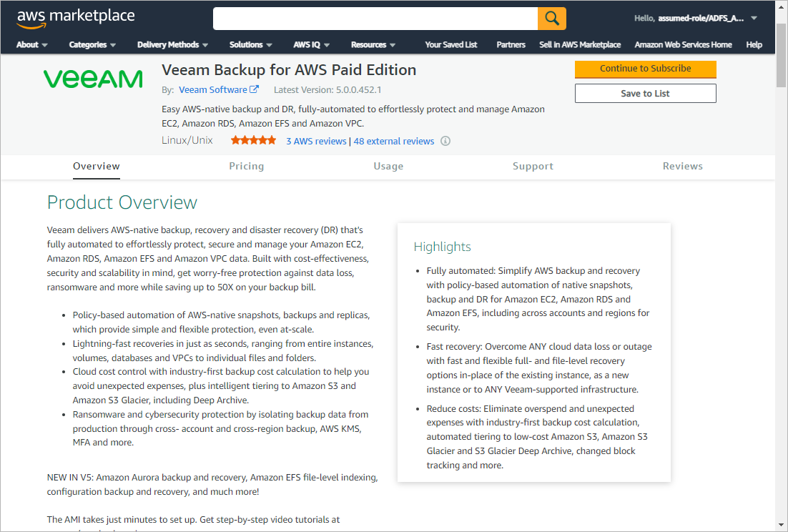
Task: Expand the account assumed-role dropdown arrow
Action: pyautogui.click(x=754, y=19)
